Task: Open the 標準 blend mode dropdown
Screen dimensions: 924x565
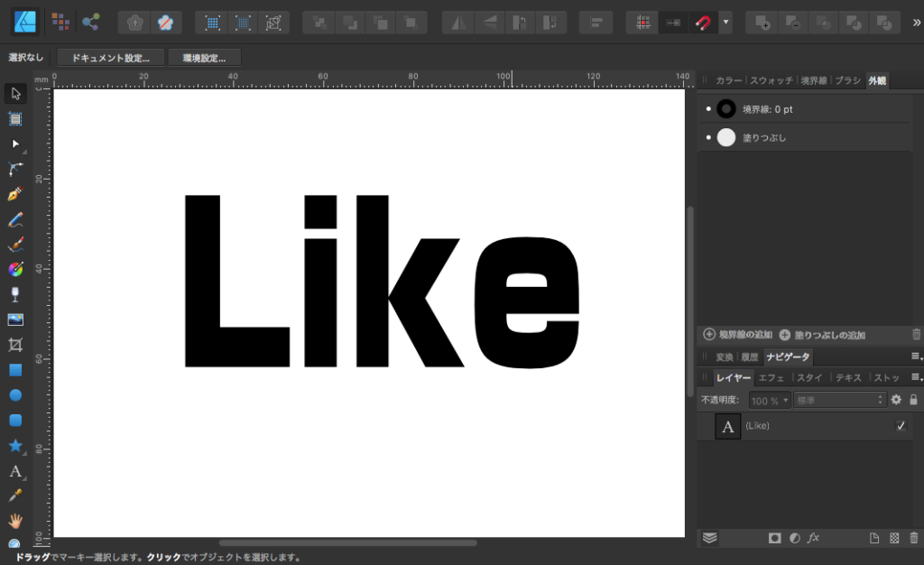Action: pyautogui.click(x=839, y=400)
